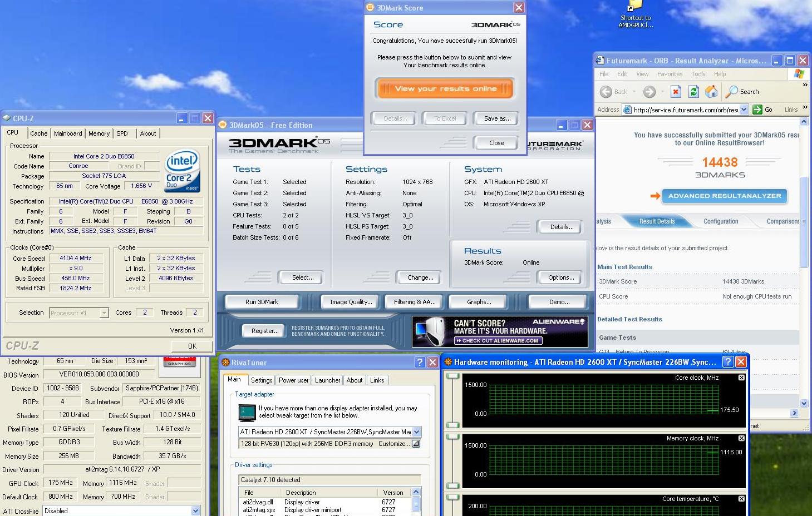This screenshot has height=516, width=812.
Task: Click the Register... button in 3DMark05
Action: 265,331
